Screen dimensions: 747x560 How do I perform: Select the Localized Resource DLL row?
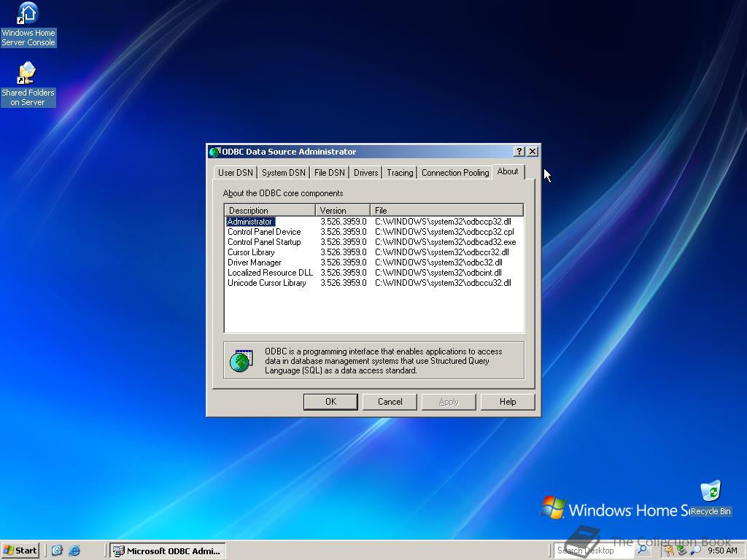pos(374,273)
